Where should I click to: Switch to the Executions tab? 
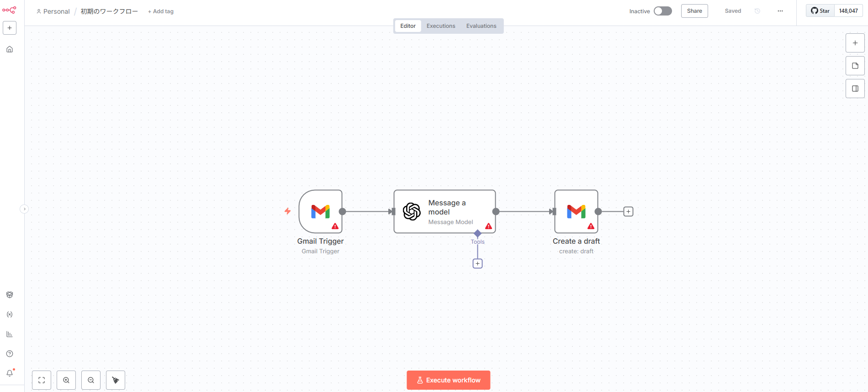click(x=441, y=26)
